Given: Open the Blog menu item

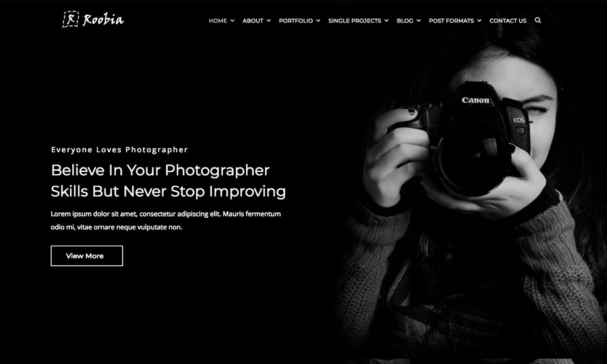Looking at the screenshot, I should pyautogui.click(x=405, y=21).
